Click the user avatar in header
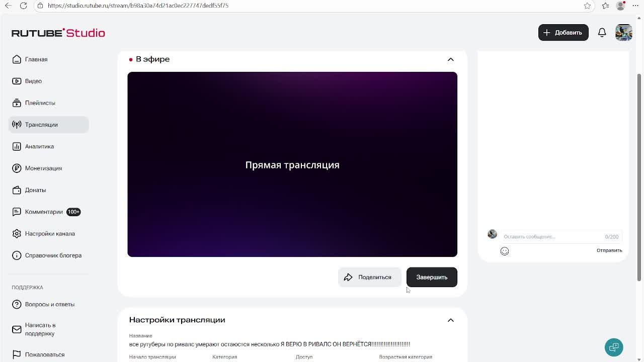644x362 pixels. (624, 33)
